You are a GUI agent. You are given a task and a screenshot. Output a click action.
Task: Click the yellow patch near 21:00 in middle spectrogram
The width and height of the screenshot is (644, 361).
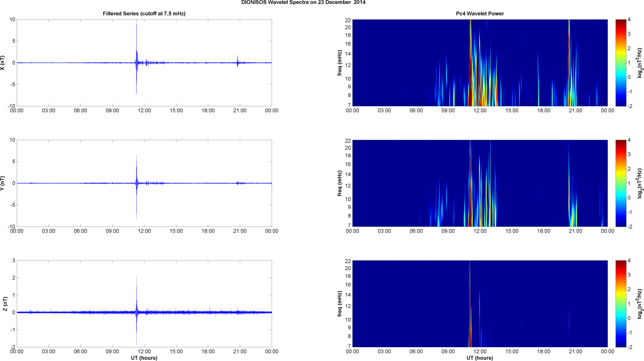573,216
